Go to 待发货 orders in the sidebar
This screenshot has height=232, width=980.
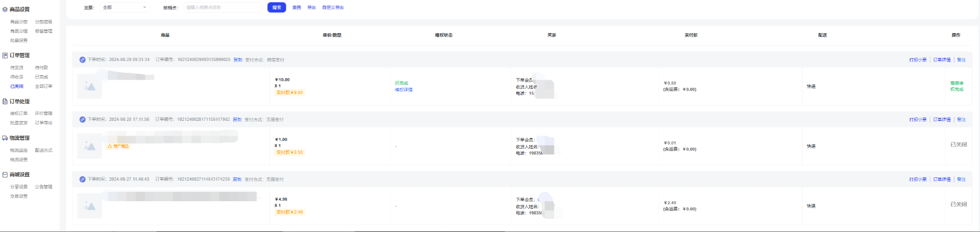point(17,68)
